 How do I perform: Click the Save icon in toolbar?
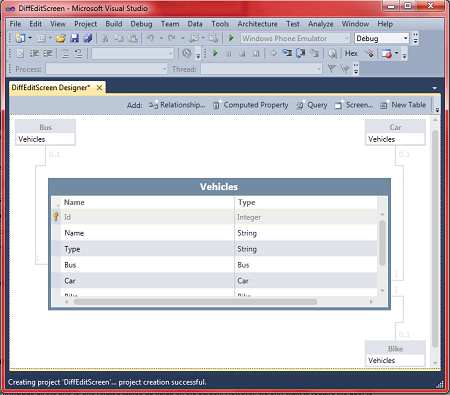coord(74,38)
